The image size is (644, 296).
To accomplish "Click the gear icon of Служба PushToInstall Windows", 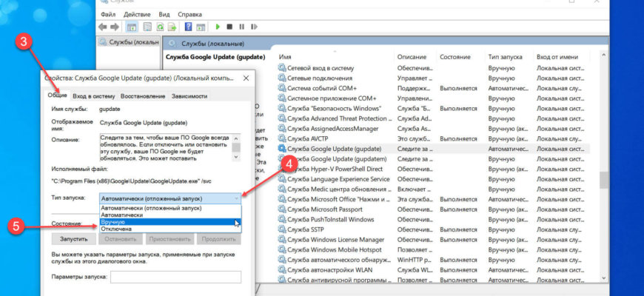I will click(282, 219).
